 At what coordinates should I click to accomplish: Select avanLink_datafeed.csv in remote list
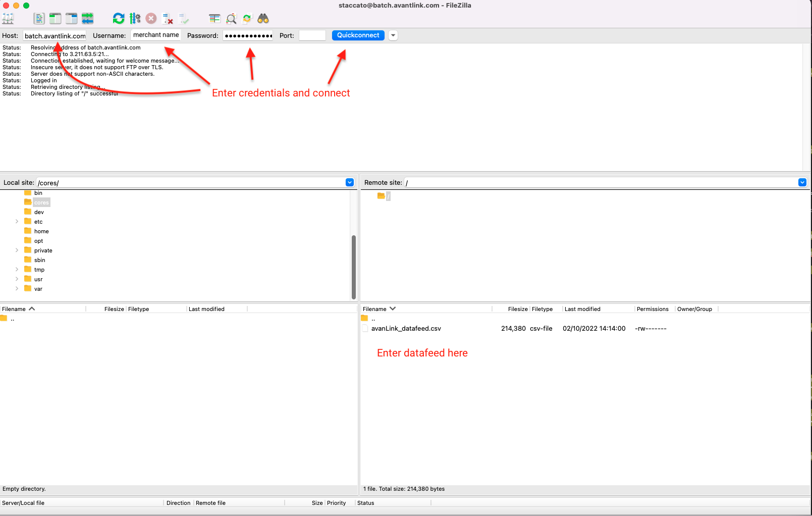click(x=406, y=328)
